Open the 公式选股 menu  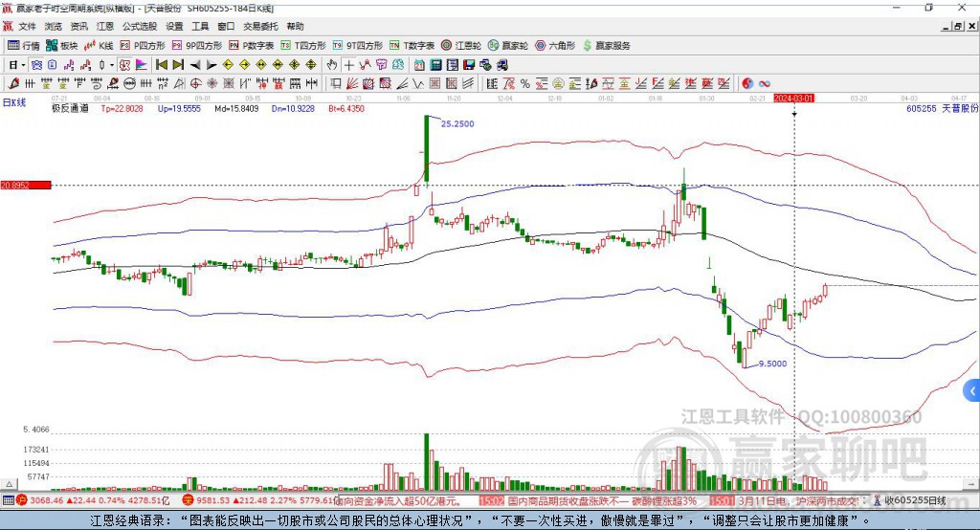click(x=140, y=26)
